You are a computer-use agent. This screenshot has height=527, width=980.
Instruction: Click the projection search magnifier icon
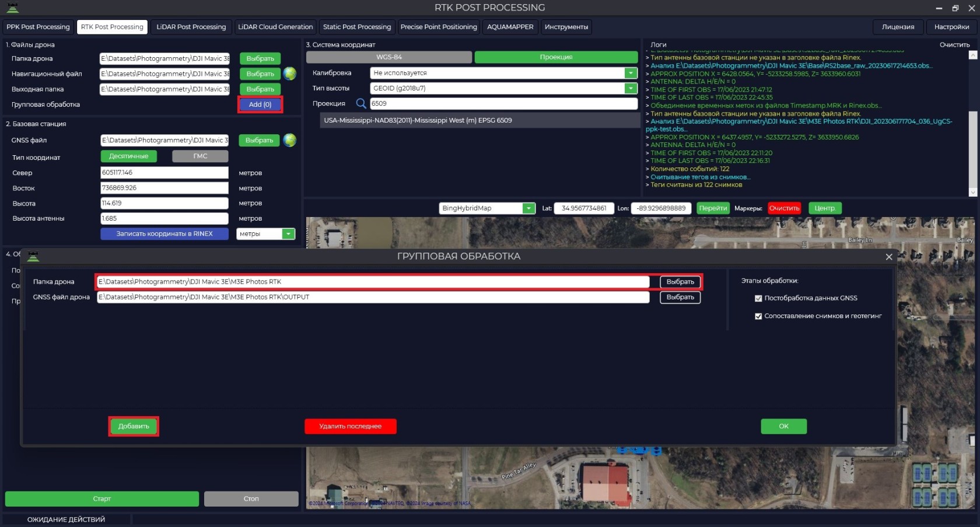pyautogui.click(x=361, y=103)
